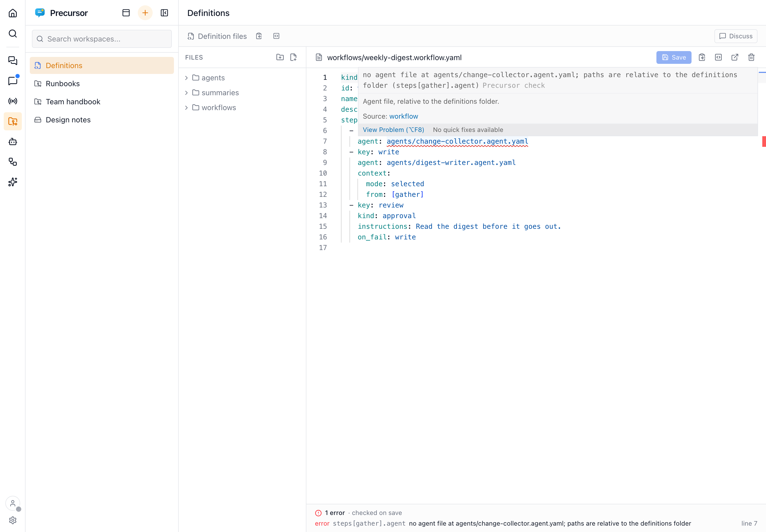Open the highlighted orange workspaces folder icon
This screenshot has width=766, height=532.
click(x=13, y=121)
